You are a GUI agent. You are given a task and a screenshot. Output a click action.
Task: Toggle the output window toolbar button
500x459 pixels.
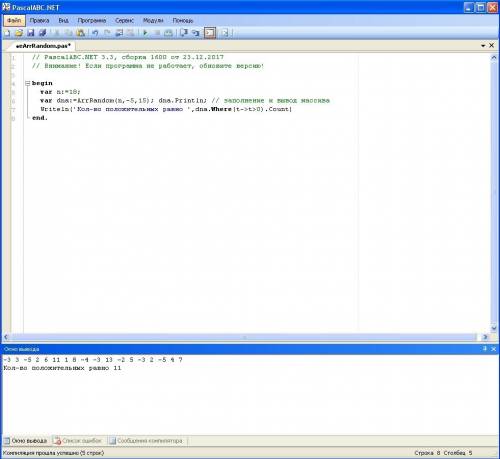click(x=210, y=33)
